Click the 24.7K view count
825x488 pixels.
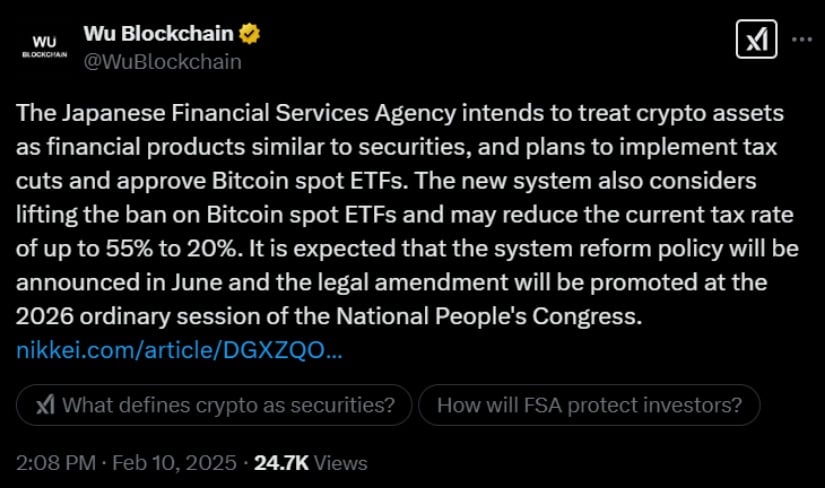[282, 463]
